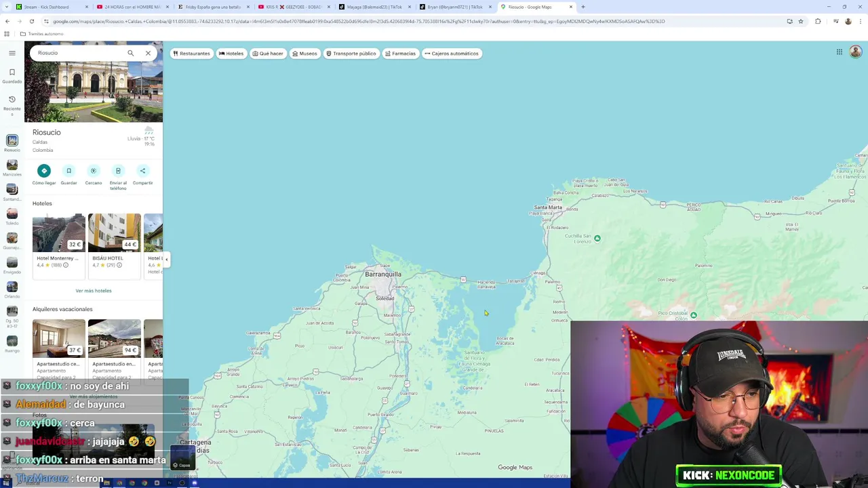The height and width of the screenshot is (488, 868).
Task: Close the Riosucio - Google Maps tab
Action: (x=571, y=7)
